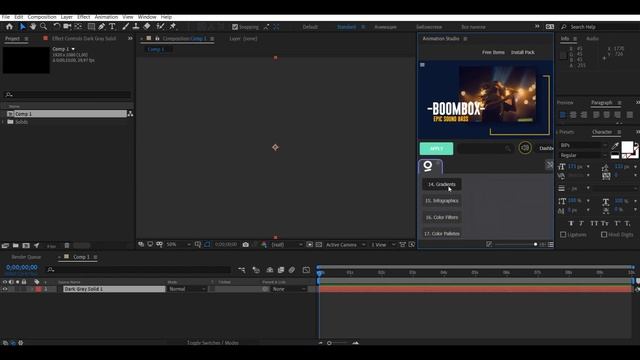Click eyedropper in Character panel
The width and height of the screenshot is (640, 360).
(x=615, y=146)
